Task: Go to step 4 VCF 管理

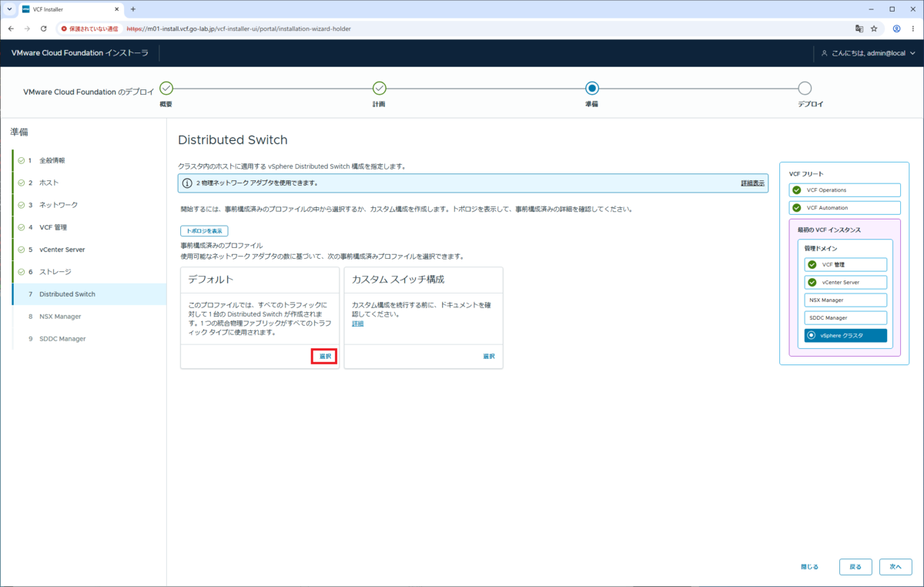Action: coord(89,227)
